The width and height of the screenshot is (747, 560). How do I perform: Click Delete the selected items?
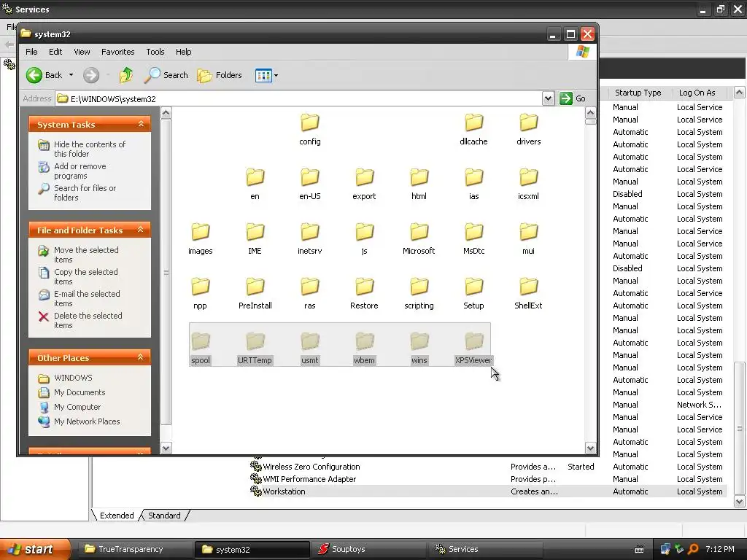click(88, 321)
